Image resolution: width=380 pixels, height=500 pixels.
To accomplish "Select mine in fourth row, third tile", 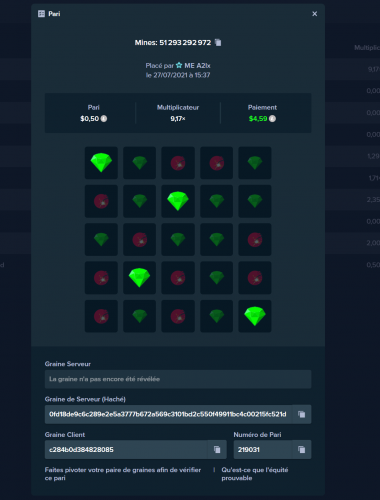I will 178,278.
